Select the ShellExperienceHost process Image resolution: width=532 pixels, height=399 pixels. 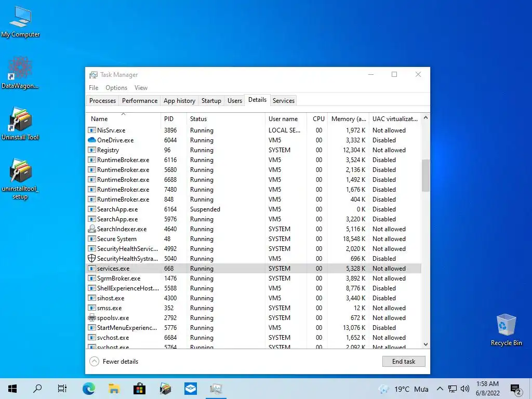254,288
